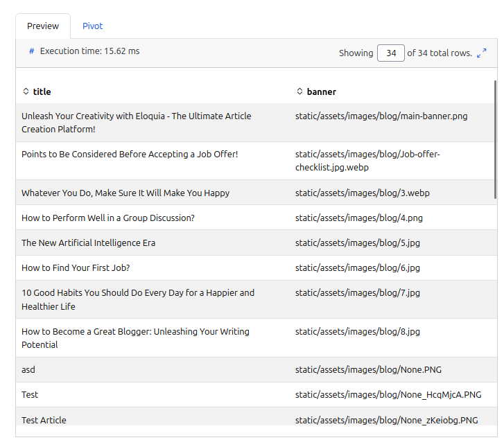Click the 'Showing' label
Viewport: 504px width, 440px height.
click(356, 53)
